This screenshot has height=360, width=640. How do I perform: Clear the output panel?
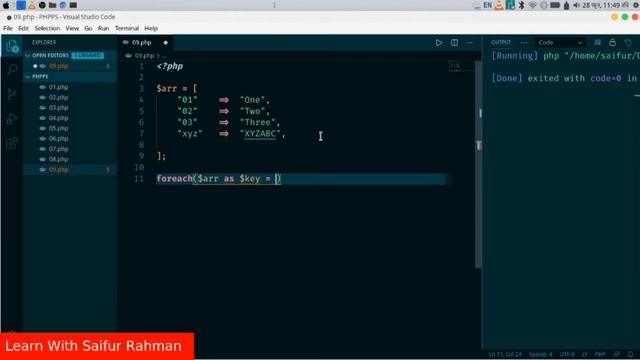(597, 42)
